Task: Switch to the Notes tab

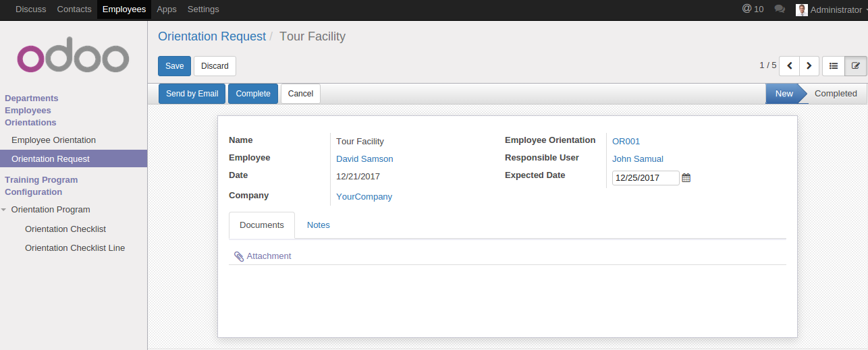Action: click(x=318, y=225)
